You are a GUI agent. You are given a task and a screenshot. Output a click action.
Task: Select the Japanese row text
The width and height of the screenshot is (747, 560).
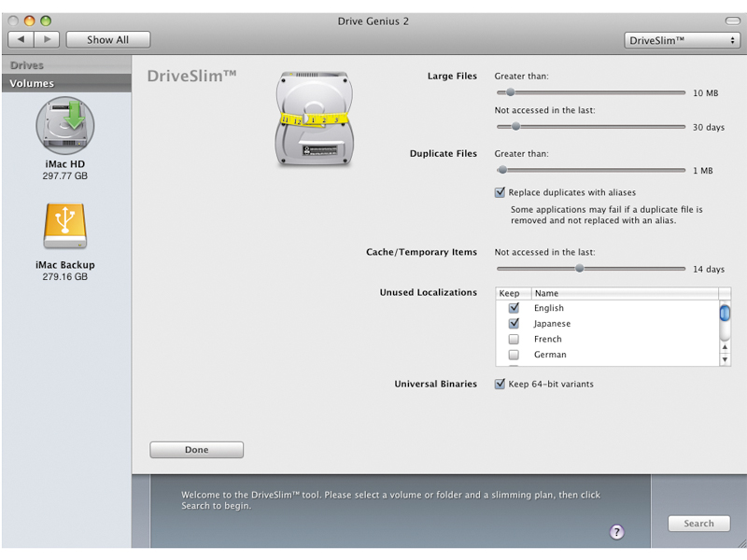pos(552,324)
